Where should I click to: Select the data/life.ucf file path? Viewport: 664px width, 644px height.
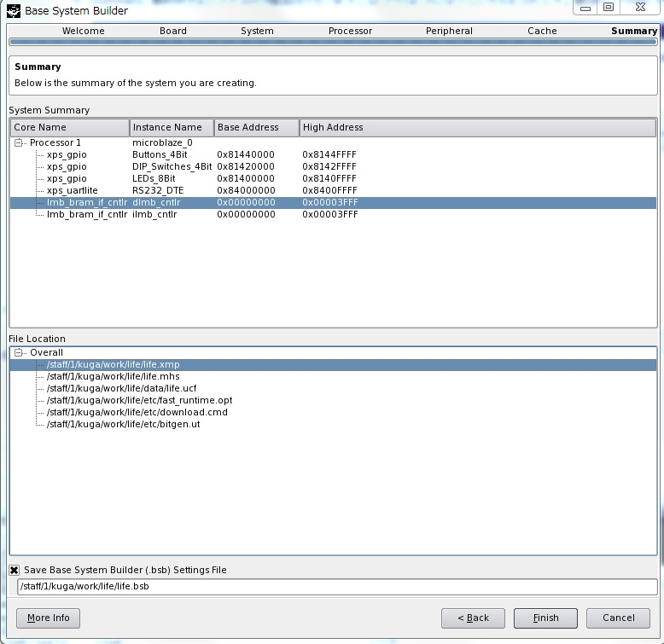pyautogui.click(x=121, y=388)
